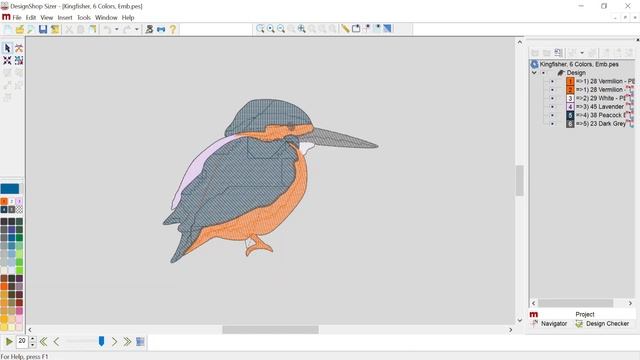Select the blue cross-arrows resize tool
Screen dimensions: 640x360
[19, 60]
